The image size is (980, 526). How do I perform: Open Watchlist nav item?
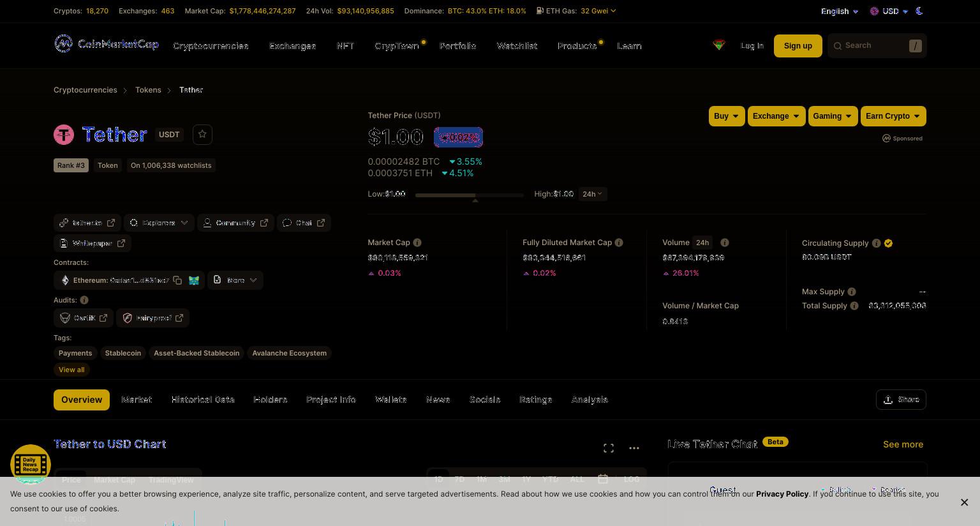click(x=517, y=46)
